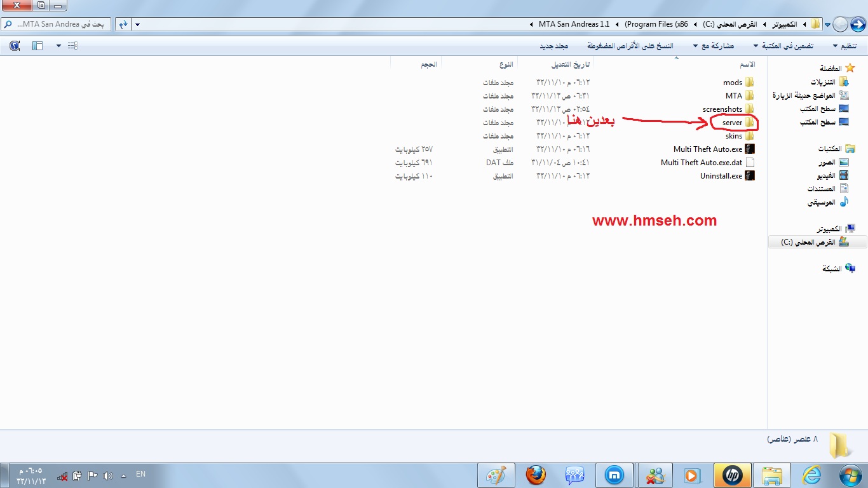
Task: Click مجلد جديد (New folder) button
Action: (553, 46)
